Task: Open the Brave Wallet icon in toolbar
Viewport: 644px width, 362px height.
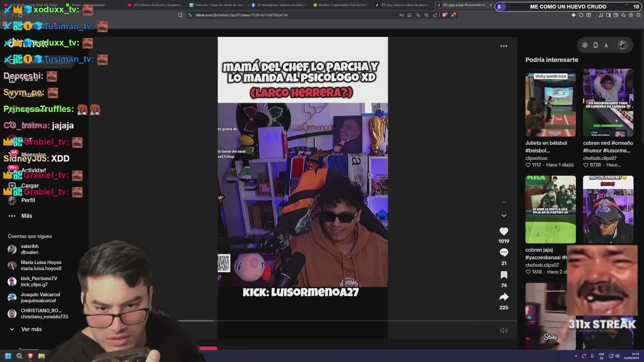Action: (x=616, y=15)
